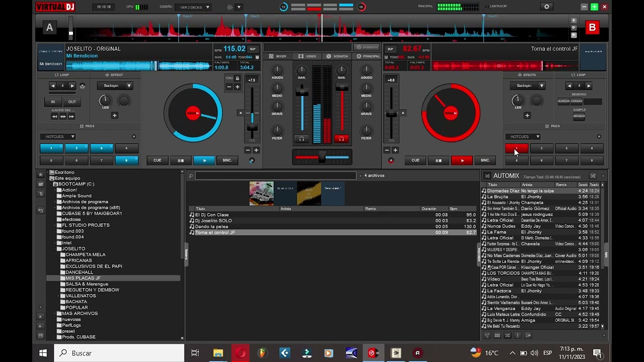Open deck B Backspin effect dropdown

[x=527, y=86]
